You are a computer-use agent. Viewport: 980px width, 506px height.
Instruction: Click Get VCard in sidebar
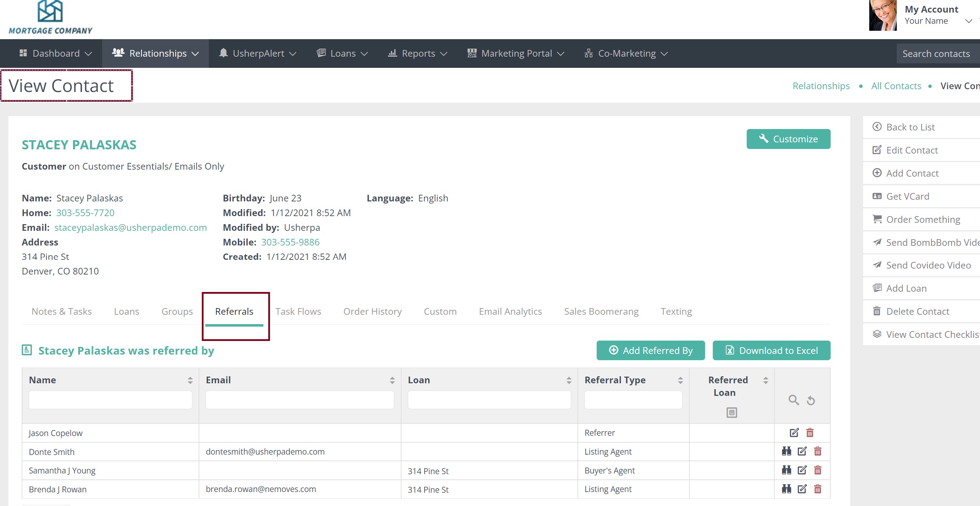(907, 196)
